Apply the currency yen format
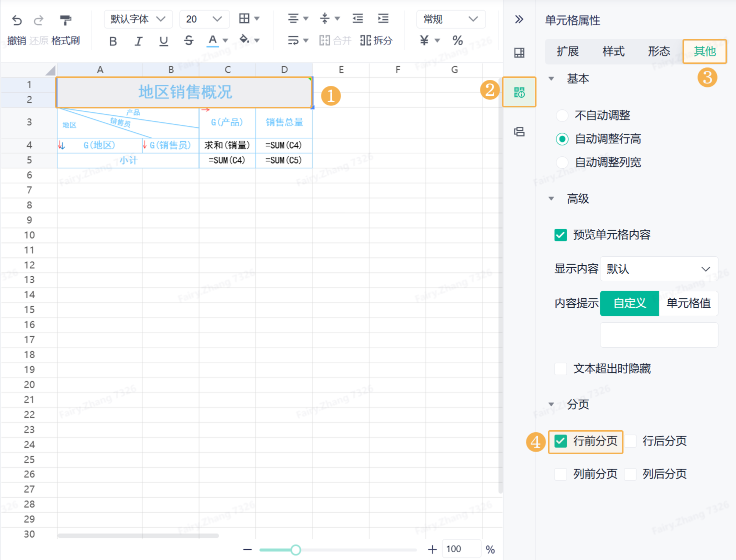Screen dimensions: 736x560 pyautogui.click(x=424, y=40)
